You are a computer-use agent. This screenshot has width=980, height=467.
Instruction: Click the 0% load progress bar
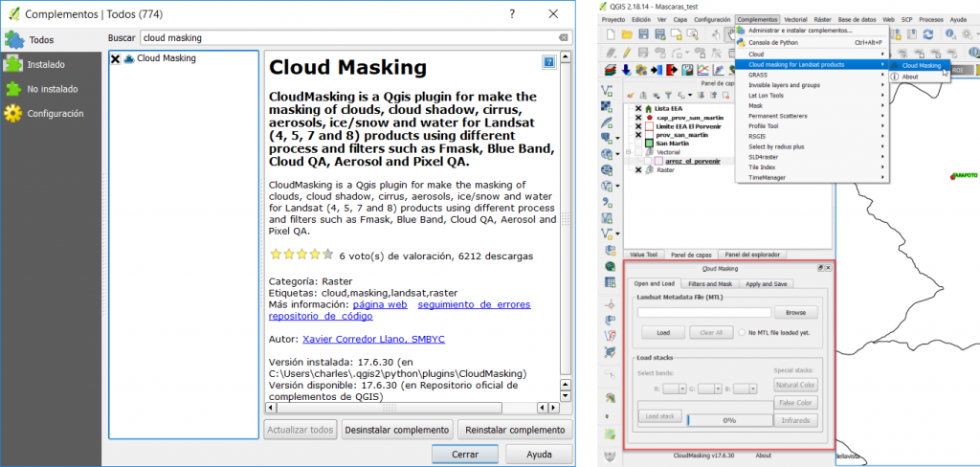(x=727, y=419)
